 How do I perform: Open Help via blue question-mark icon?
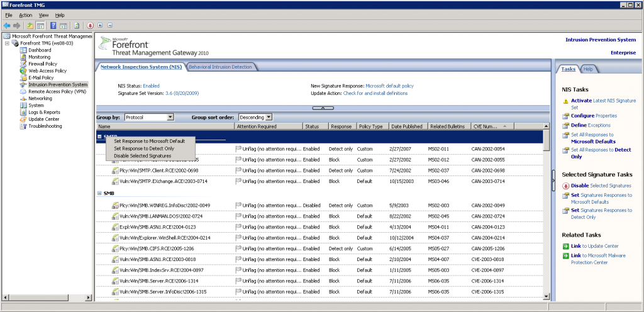pos(53,25)
